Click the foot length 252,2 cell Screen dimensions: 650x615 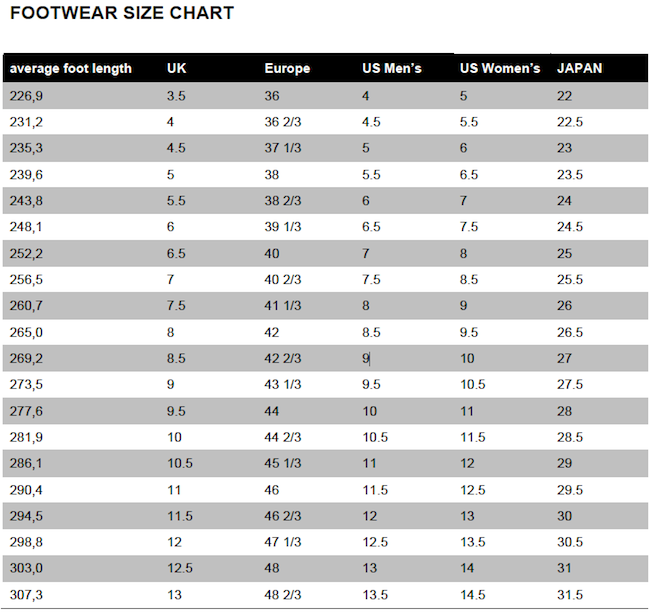[x=26, y=253]
